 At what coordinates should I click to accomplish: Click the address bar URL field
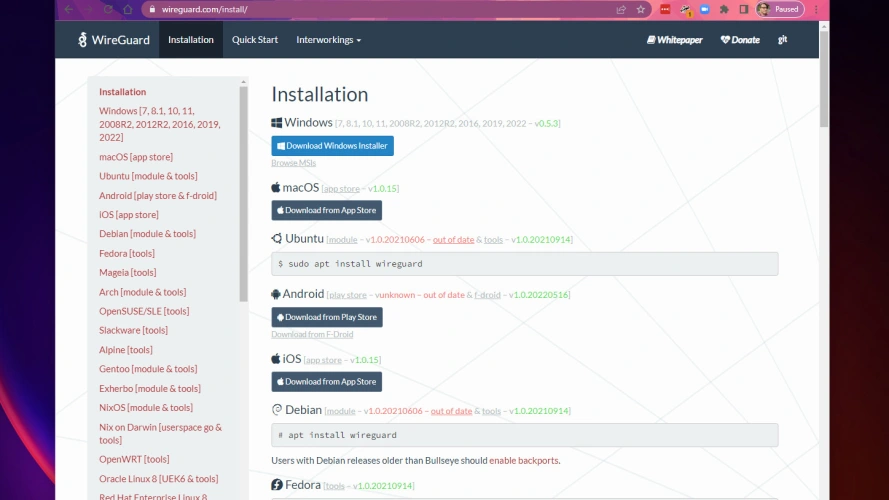point(380,9)
